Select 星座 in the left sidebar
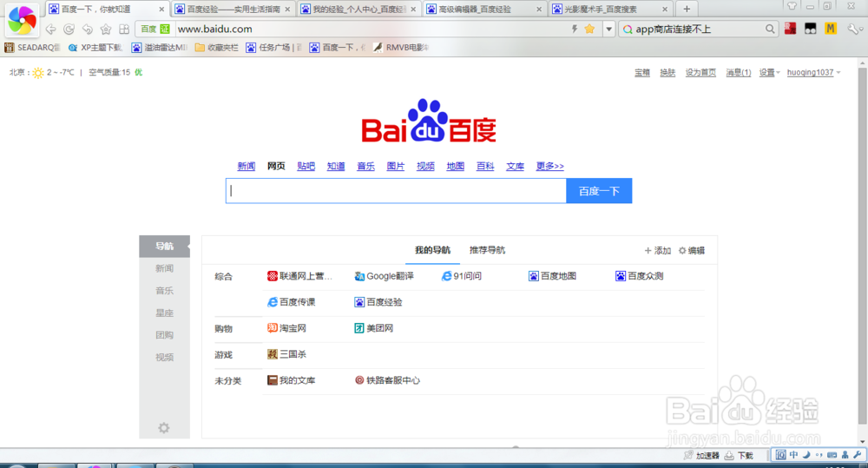 pos(164,313)
